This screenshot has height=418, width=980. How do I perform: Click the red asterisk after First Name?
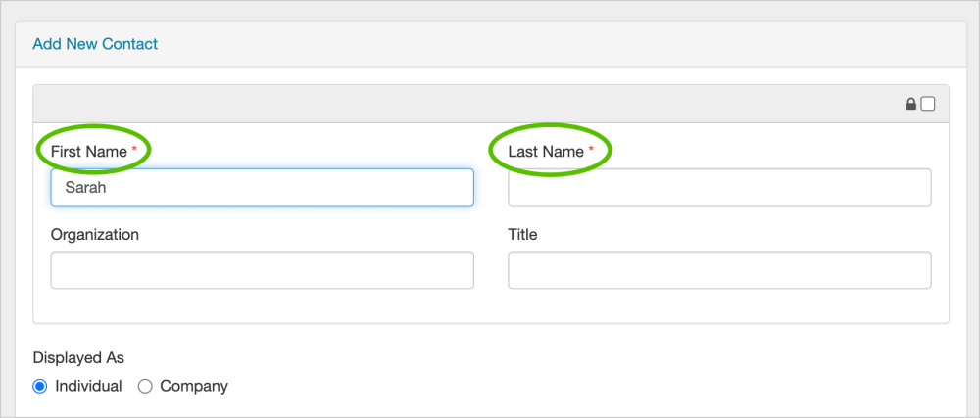pyautogui.click(x=134, y=150)
